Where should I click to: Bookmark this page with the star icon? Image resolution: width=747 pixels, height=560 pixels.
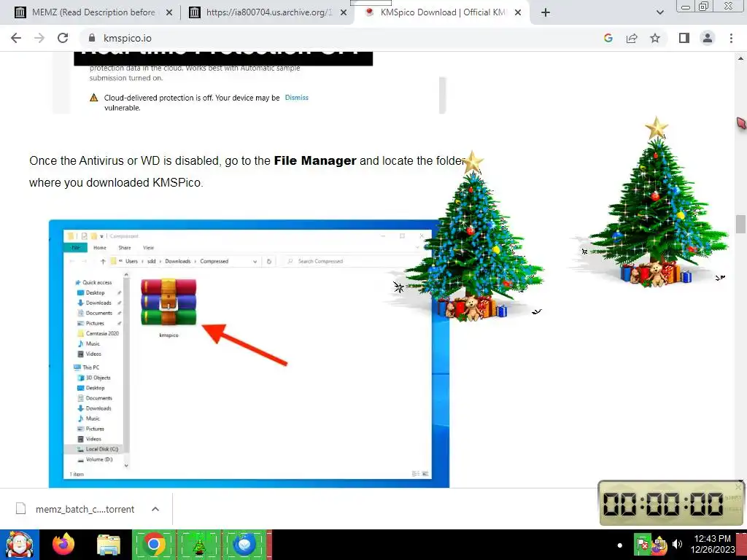click(655, 38)
